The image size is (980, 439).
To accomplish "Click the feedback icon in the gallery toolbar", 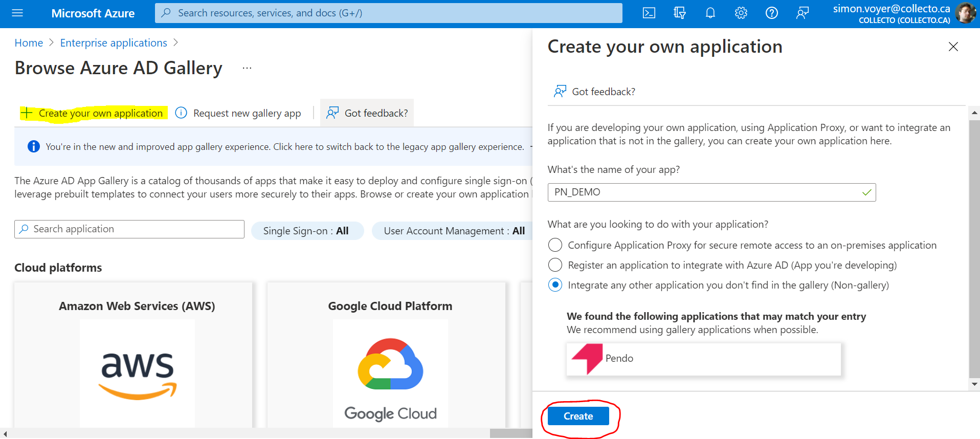I will [332, 113].
